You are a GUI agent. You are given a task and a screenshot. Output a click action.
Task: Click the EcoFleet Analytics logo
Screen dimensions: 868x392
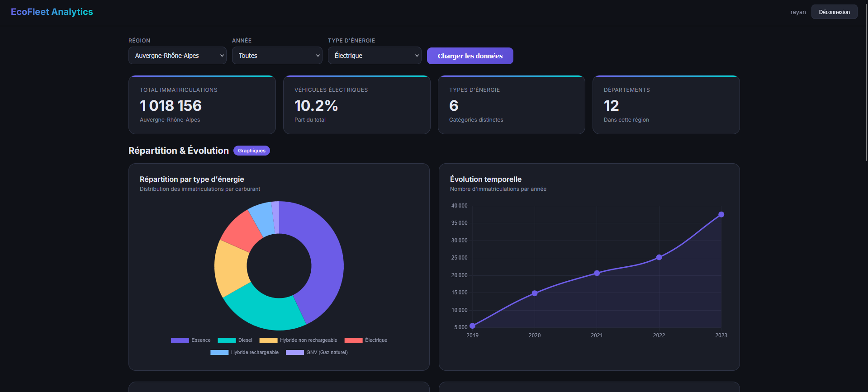click(x=52, y=12)
